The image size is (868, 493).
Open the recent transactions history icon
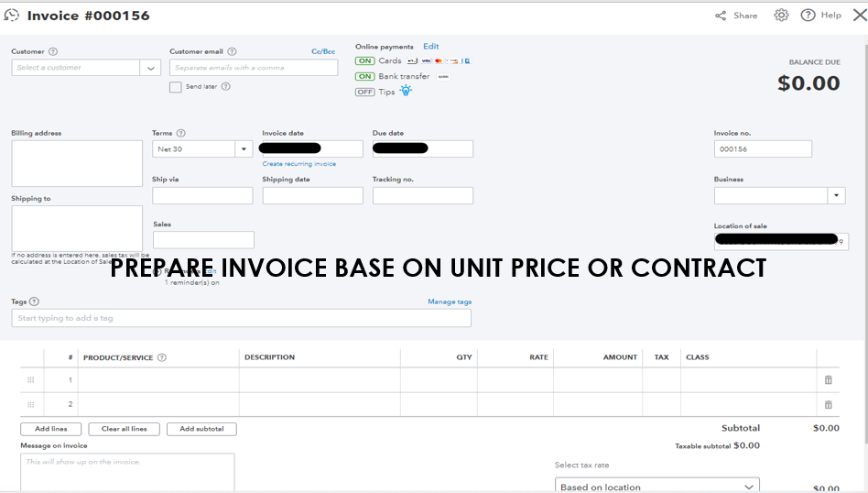click(x=11, y=15)
